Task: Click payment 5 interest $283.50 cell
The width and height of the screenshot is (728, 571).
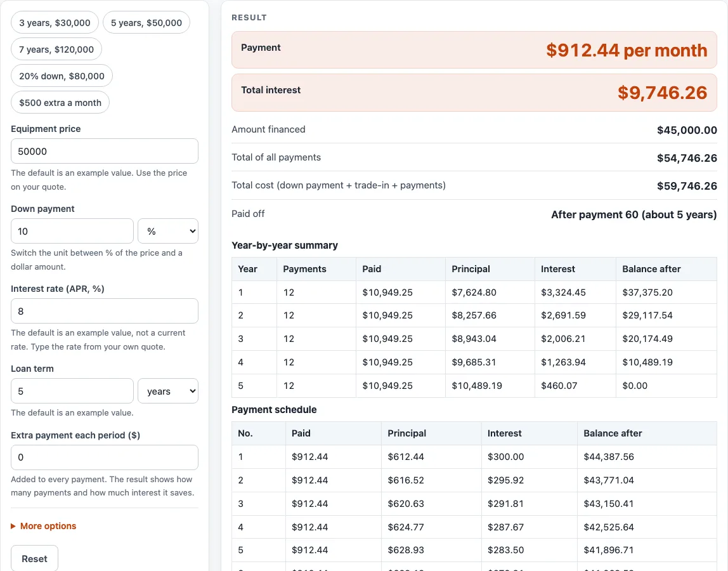Action: click(x=530, y=550)
